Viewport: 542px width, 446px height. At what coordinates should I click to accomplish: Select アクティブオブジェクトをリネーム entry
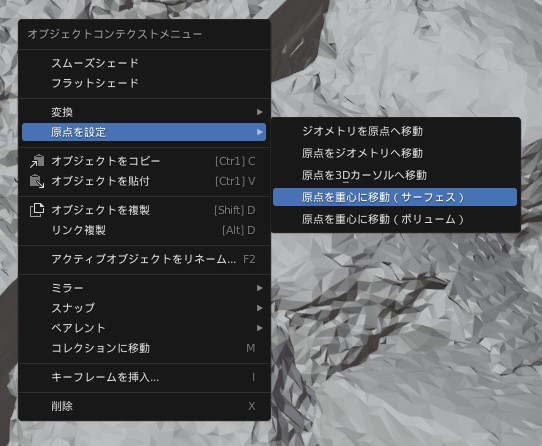(x=144, y=259)
